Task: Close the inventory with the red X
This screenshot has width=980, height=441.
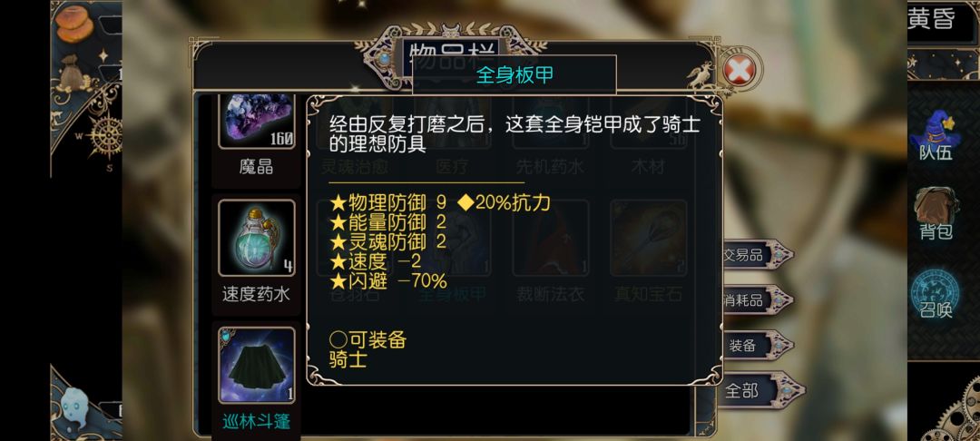Action: pos(740,70)
